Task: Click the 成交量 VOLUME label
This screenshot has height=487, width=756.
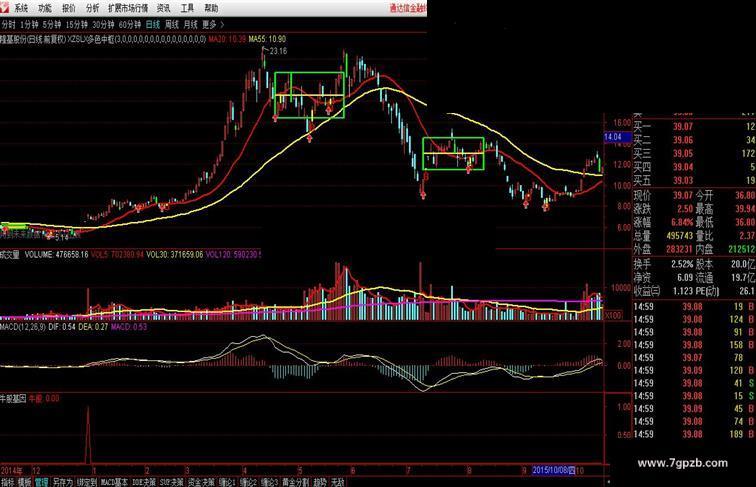Action: point(44,254)
